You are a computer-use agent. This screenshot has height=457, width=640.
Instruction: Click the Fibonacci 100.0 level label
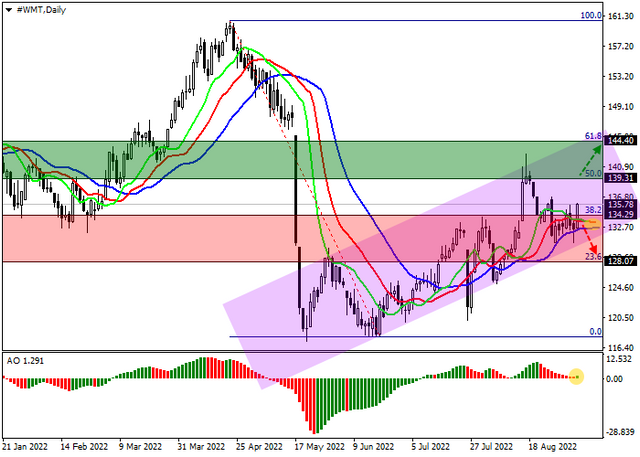(x=591, y=16)
